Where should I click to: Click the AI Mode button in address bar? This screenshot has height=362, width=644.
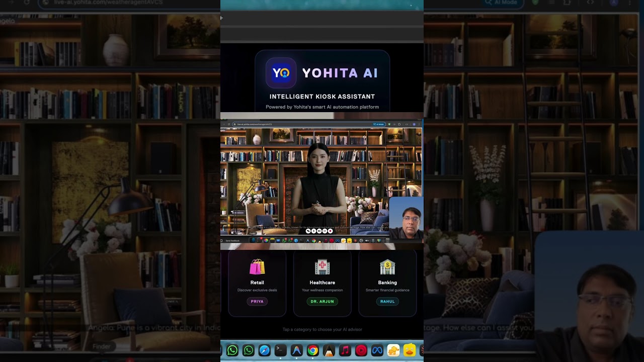click(379, 124)
